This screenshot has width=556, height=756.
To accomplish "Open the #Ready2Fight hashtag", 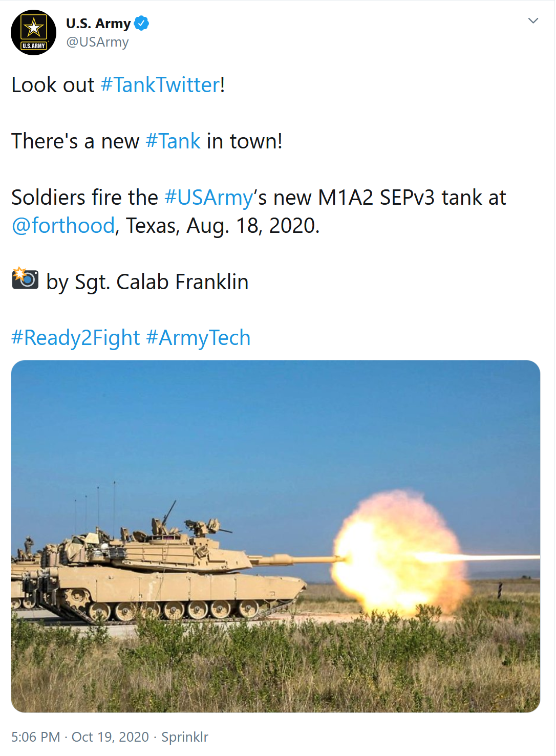I will 76,338.
